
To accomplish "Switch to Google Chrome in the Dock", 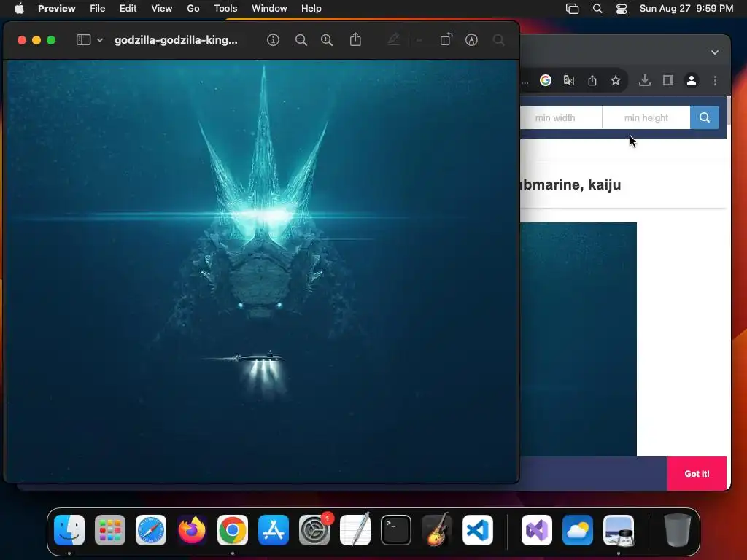I will click(x=233, y=530).
